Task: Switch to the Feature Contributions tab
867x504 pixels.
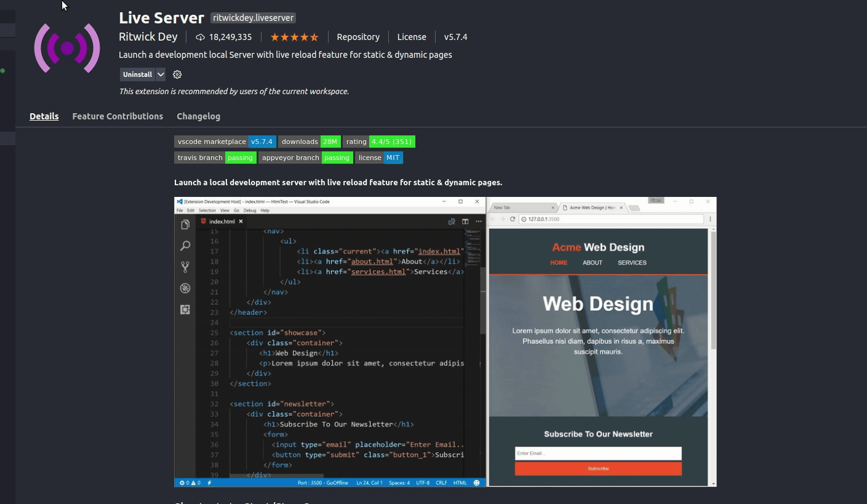Action: coord(118,116)
